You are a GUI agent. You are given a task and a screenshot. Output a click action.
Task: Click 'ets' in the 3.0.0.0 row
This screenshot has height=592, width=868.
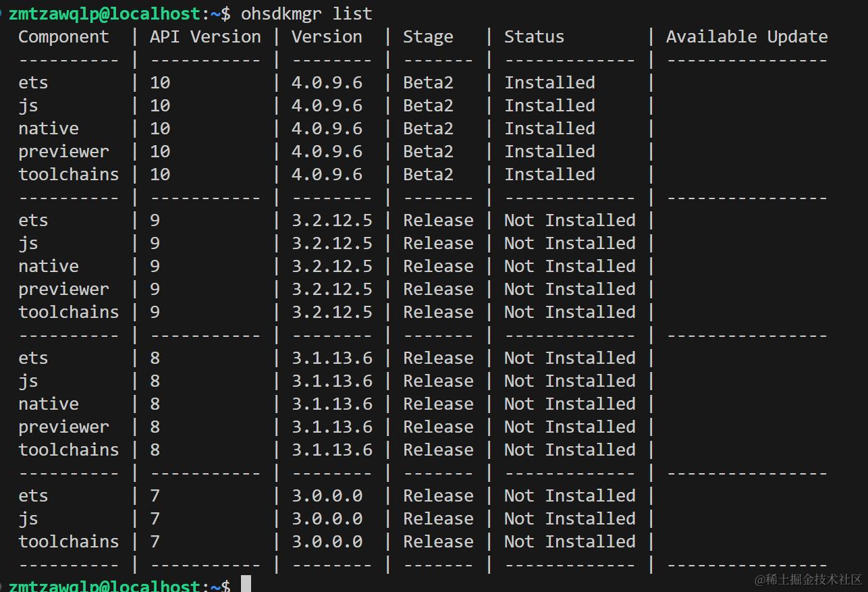click(x=33, y=496)
